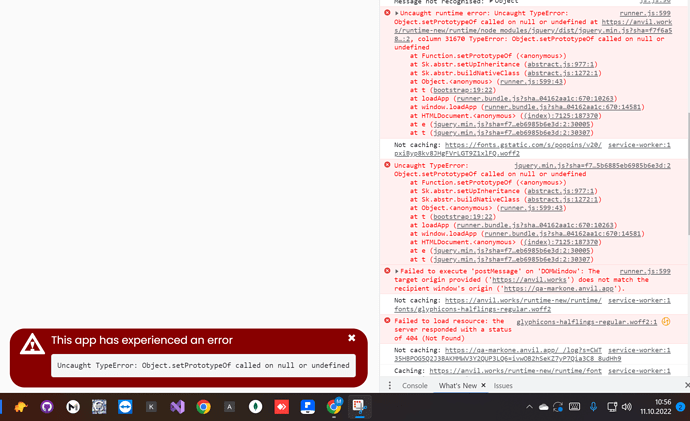690x421 pixels.
Task: Close the What's New tab
Action: 483,385
